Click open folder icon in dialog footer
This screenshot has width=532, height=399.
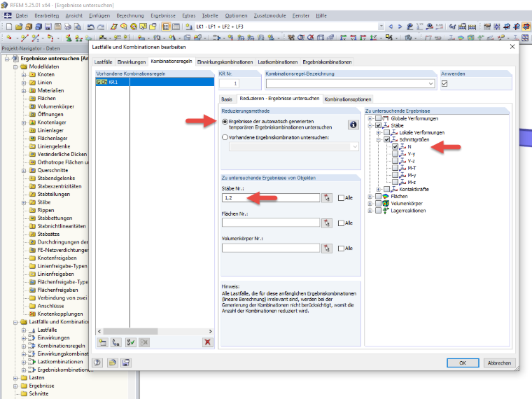pos(112,363)
